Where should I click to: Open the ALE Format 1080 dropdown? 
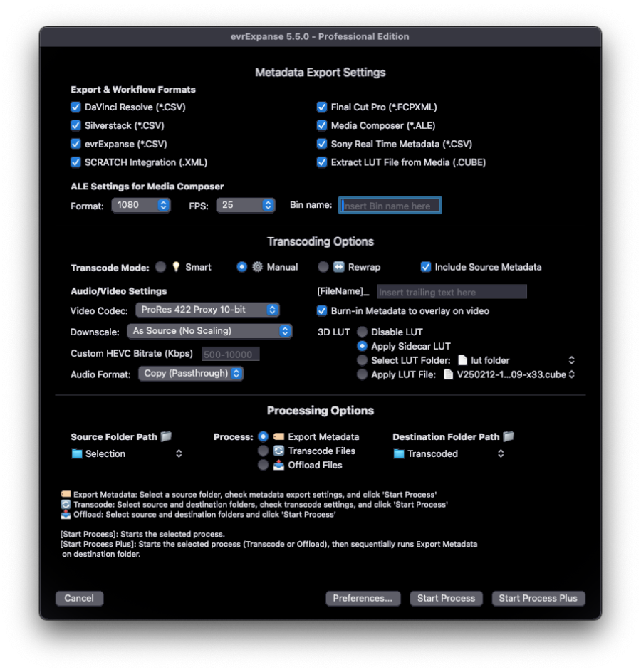(x=141, y=205)
